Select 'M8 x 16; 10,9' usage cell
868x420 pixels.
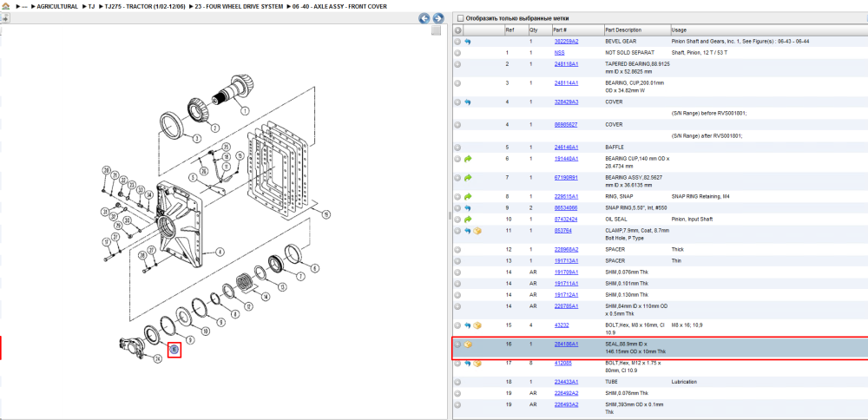[687, 325]
